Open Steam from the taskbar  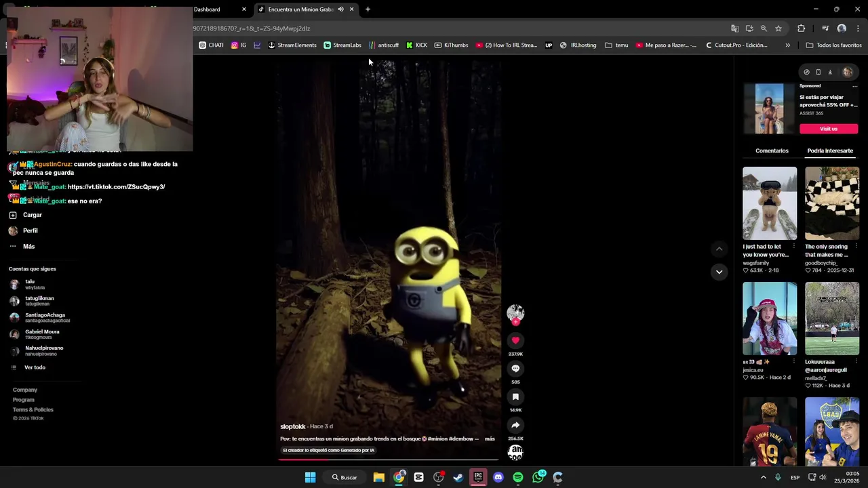(x=458, y=477)
